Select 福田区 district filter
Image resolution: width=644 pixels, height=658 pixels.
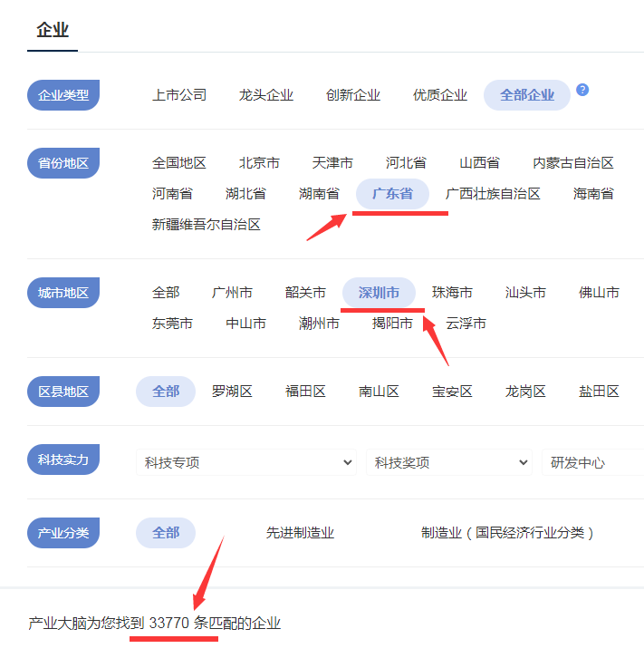pyautogui.click(x=305, y=392)
